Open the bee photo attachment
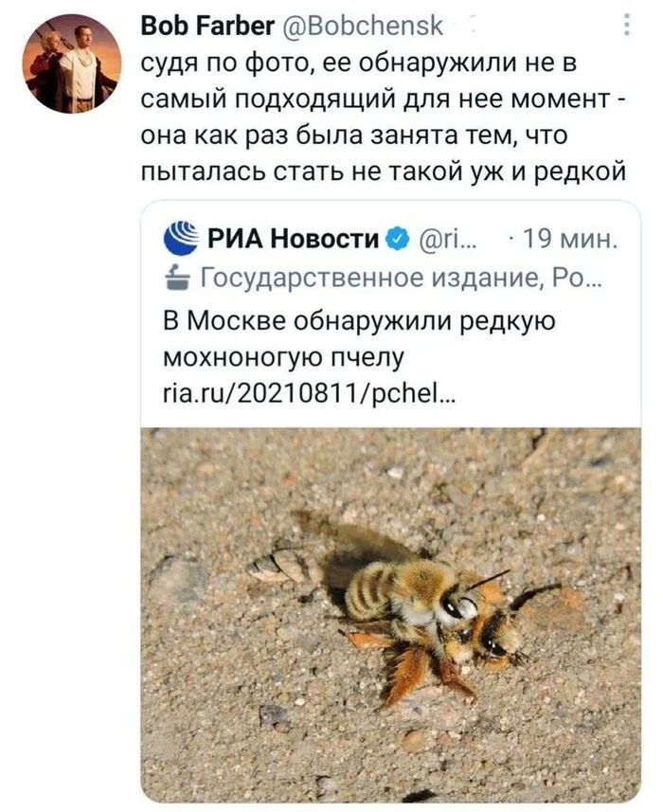This screenshot has width=663, height=812. 390,614
